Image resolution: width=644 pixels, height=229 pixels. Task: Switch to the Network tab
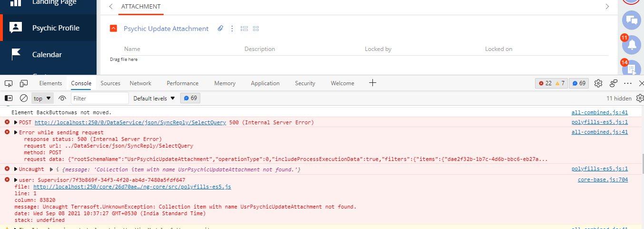(x=140, y=83)
